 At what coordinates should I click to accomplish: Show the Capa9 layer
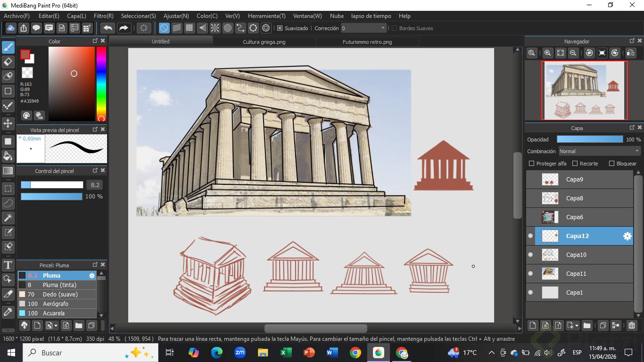click(x=530, y=180)
